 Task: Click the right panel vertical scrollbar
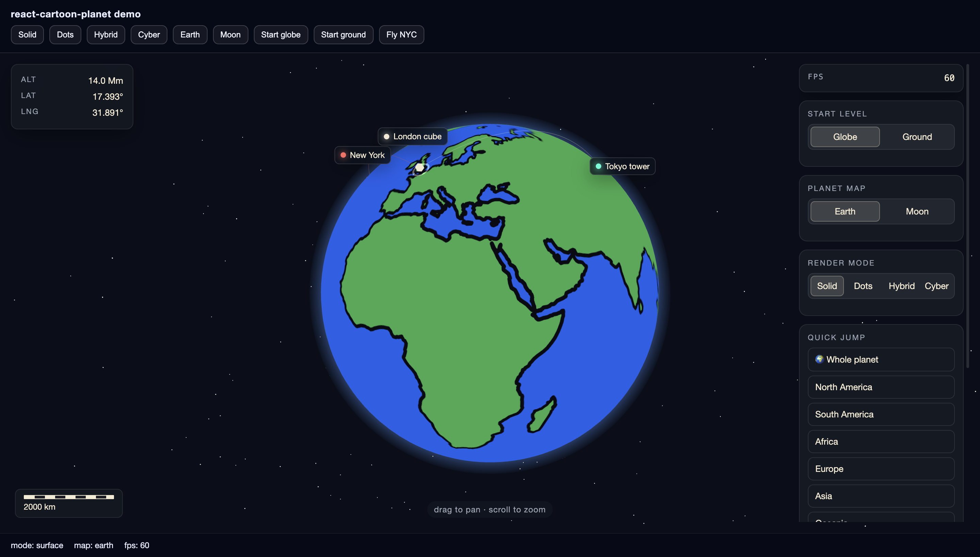(968, 216)
